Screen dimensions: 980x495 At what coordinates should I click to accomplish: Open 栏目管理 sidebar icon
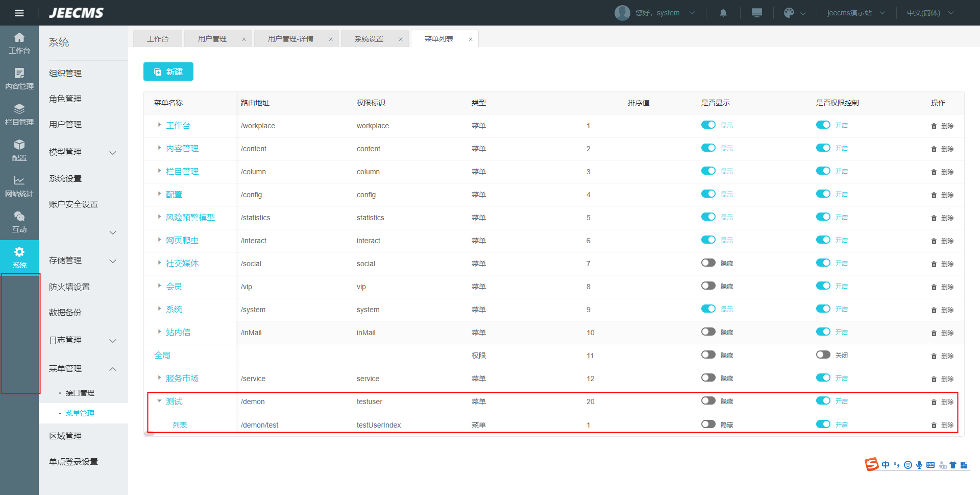point(19,114)
